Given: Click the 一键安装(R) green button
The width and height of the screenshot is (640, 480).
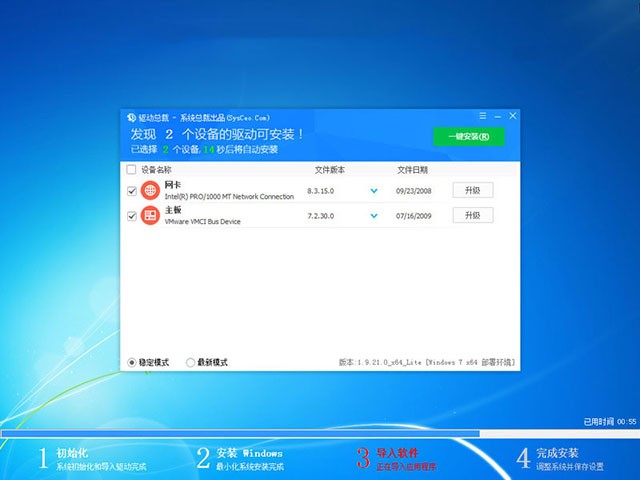Looking at the screenshot, I should (x=469, y=136).
